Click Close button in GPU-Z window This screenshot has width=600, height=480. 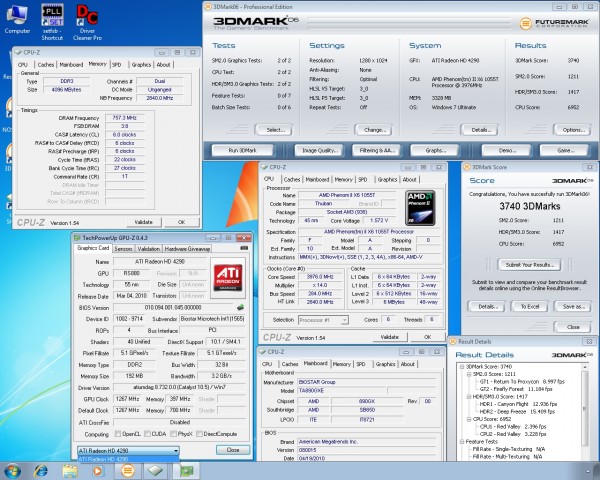(x=233, y=450)
